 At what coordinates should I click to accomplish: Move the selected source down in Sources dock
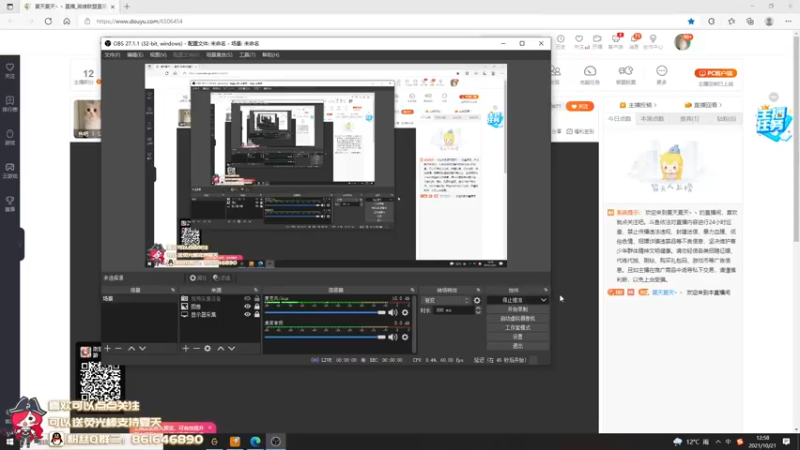232,348
